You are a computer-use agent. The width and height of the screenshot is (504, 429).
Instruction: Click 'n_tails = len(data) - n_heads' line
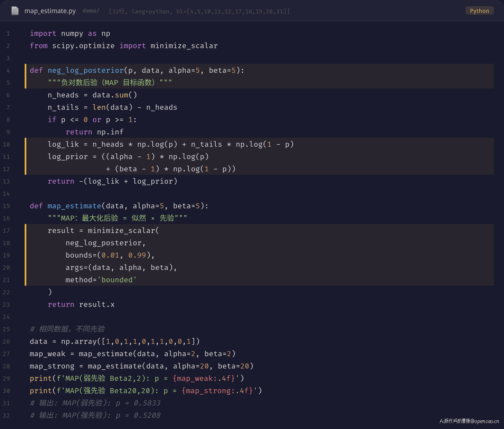pos(113,108)
